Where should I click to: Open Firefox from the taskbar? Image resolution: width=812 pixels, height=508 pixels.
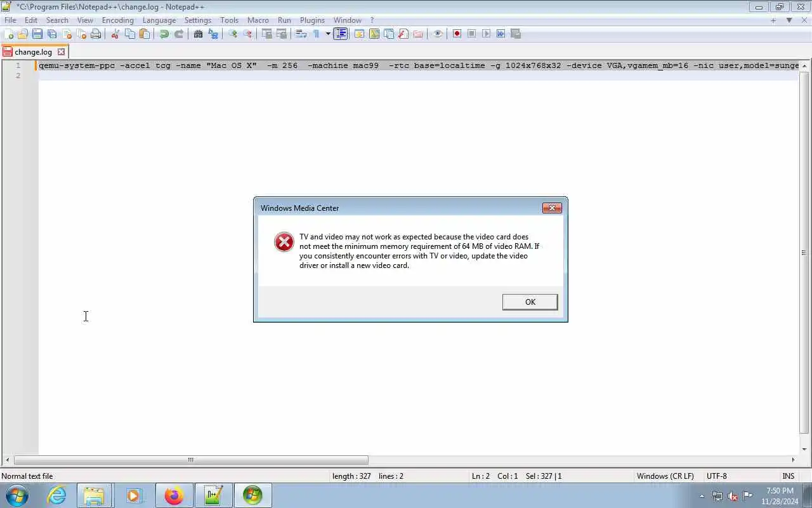[173, 495]
